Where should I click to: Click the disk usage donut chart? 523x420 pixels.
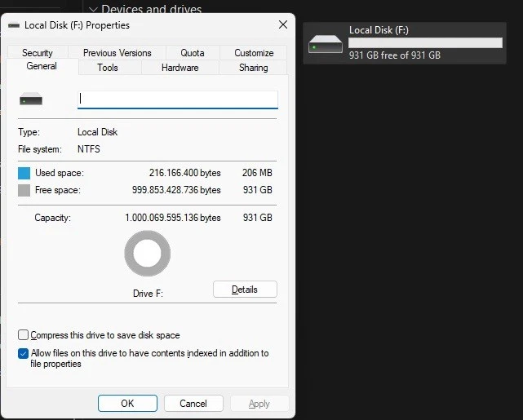[148, 254]
